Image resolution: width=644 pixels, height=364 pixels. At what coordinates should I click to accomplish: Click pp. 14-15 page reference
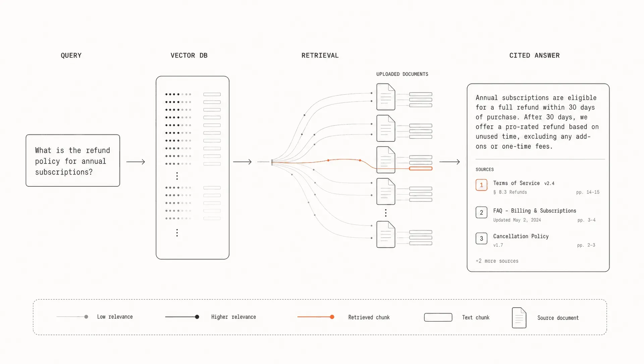tap(588, 192)
